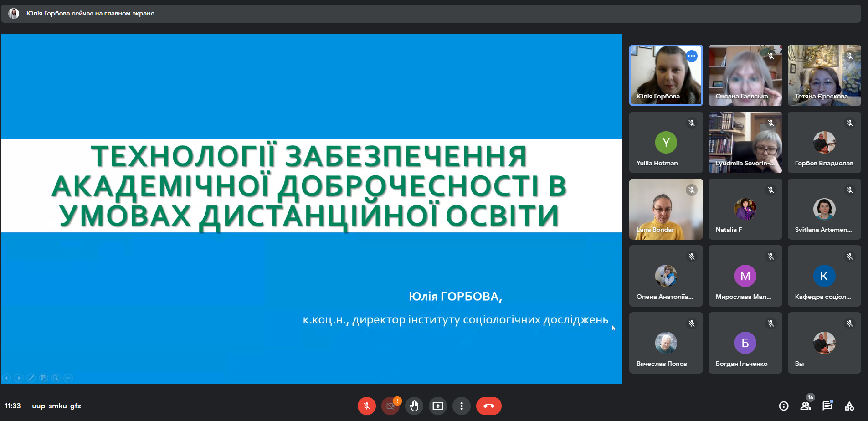Click the zoom magnifier on the slide
Viewport: 868px width, 421px height.
pyautogui.click(x=56, y=378)
